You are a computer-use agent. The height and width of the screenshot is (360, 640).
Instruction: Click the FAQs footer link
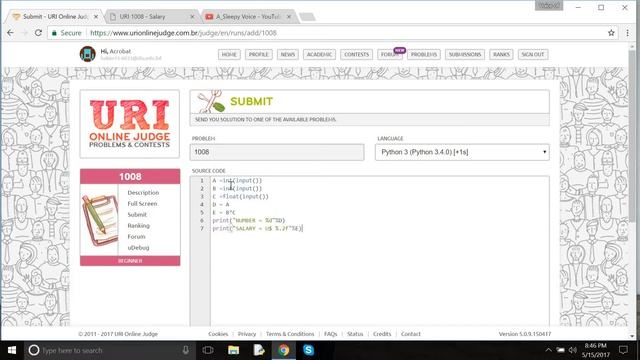coord(331,334)
